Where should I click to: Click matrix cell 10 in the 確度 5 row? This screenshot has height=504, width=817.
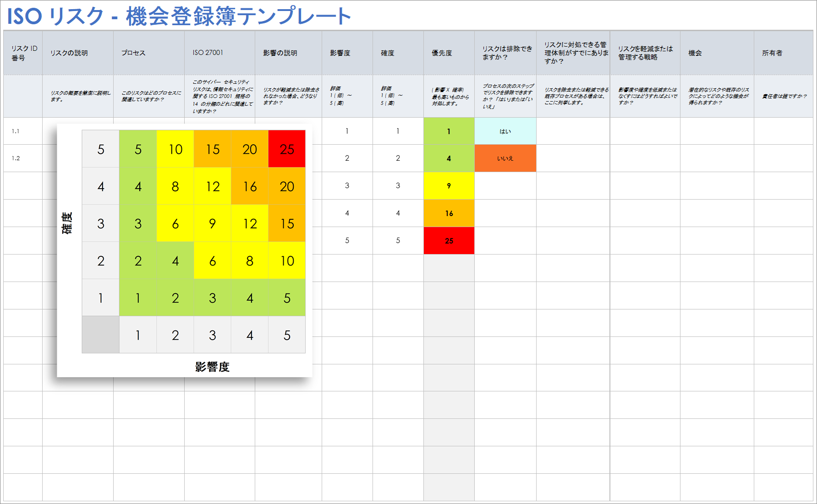pos(175,149)
